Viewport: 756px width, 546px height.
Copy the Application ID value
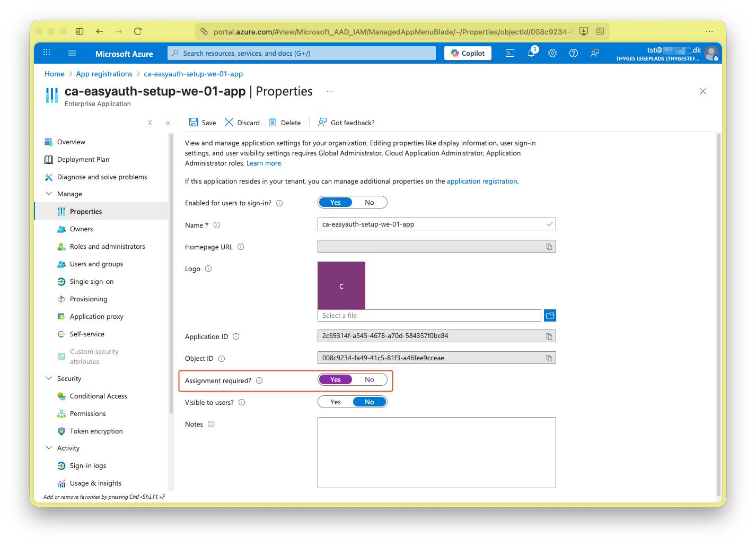[x=549, y=336]
